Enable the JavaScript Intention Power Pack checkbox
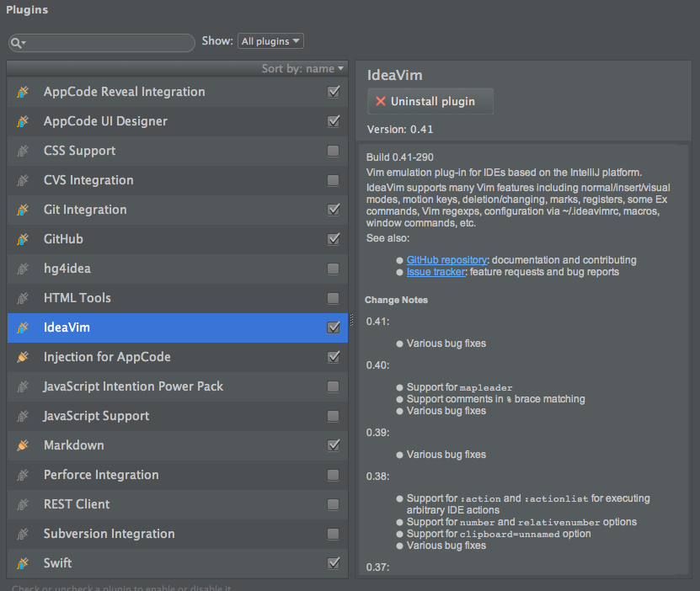This screenshot has width=700, height=591. [x=333, y=386]
